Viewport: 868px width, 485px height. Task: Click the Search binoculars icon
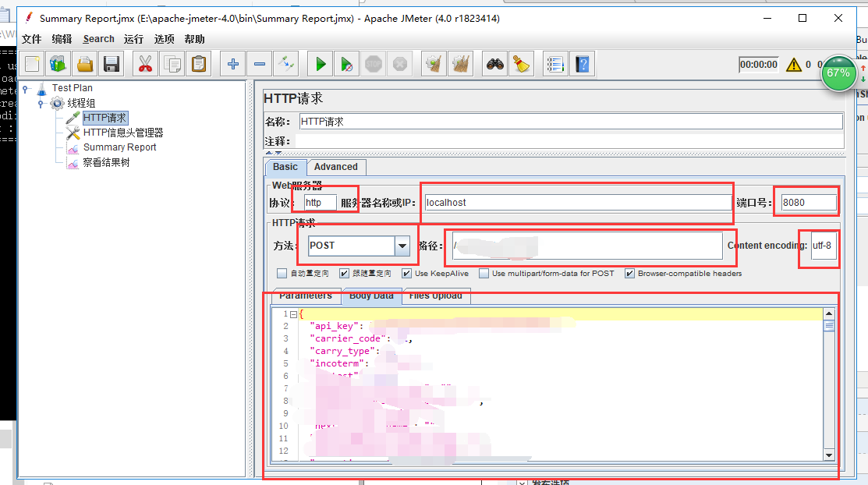(x=495, y=64)
